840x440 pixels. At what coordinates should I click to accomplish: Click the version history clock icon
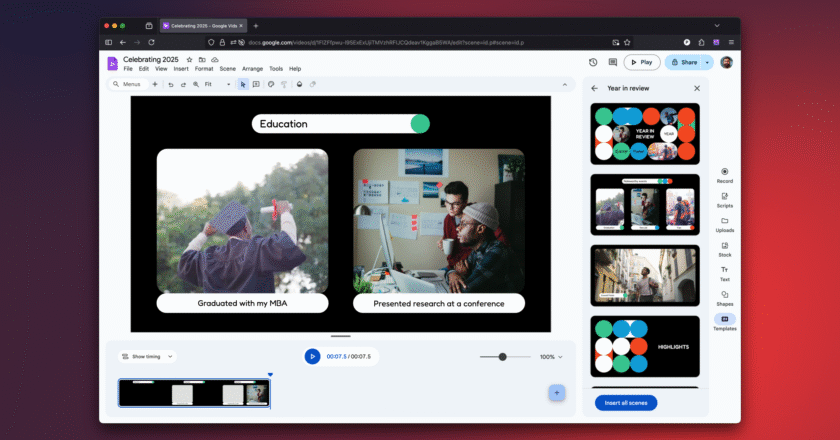pos(593,62)
